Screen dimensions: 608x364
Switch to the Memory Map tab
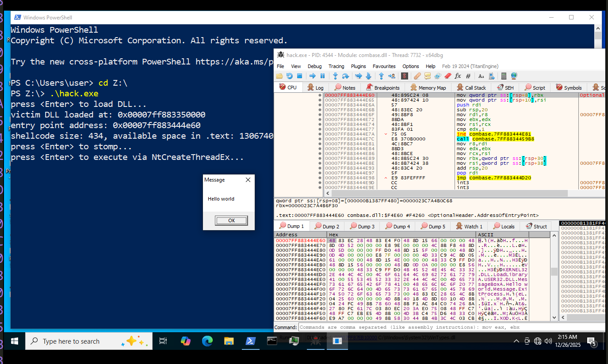point(428,87)
